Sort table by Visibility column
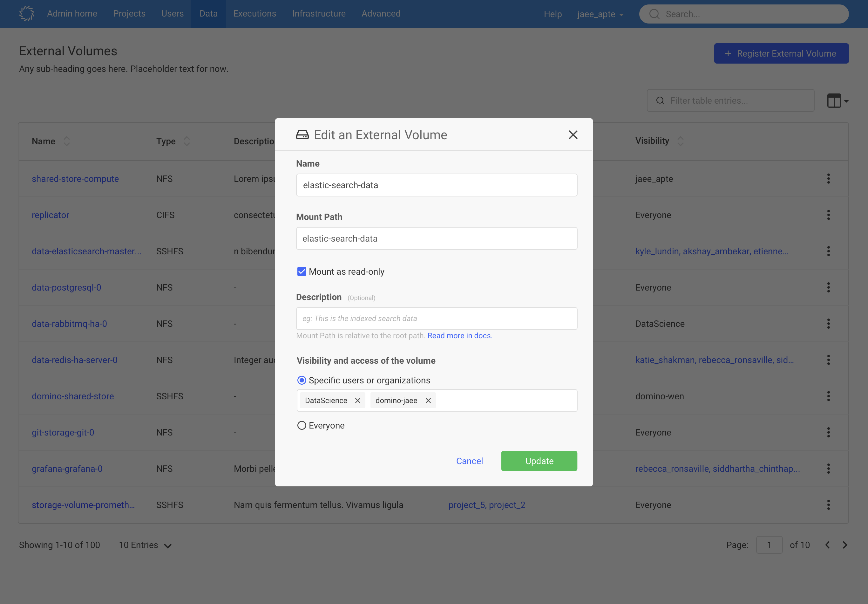 681,141
